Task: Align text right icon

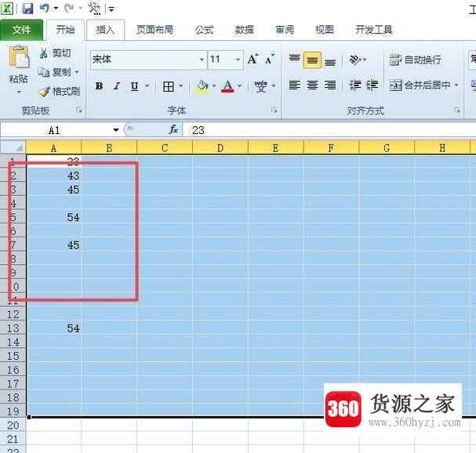Action: 330,85
